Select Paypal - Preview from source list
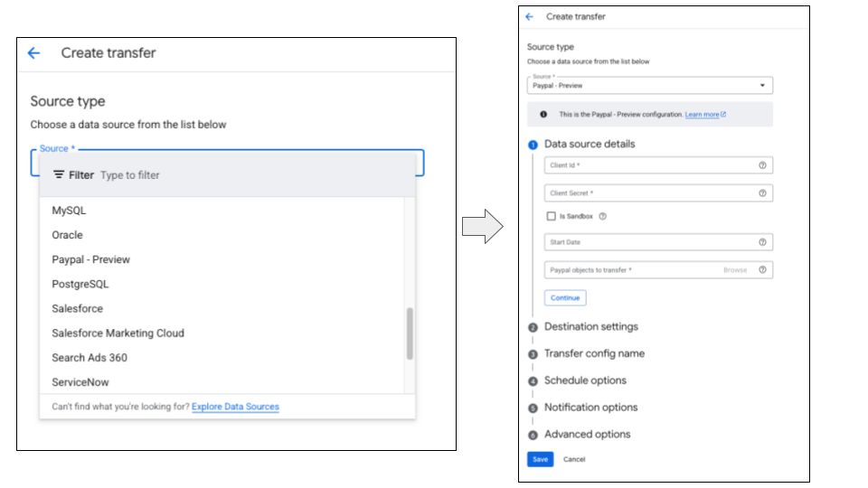Viewport: 868px width, 488px height. (91, 259)
